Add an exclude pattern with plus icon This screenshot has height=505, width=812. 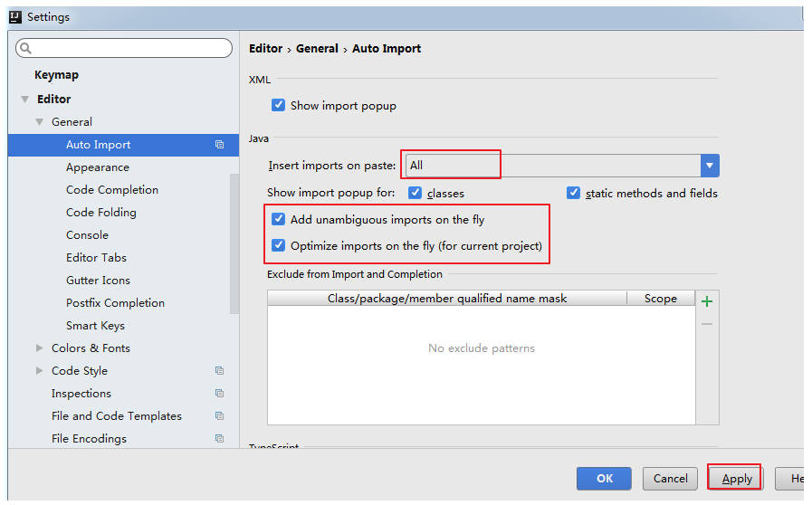point(707,301)
